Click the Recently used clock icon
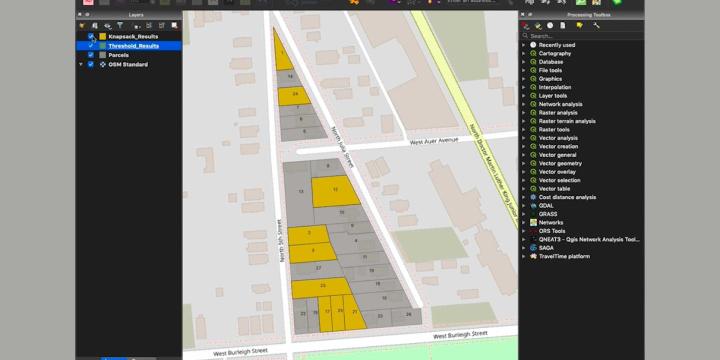Image resolution: width=720 pixels, height=360 pixels. click(533, 45)
